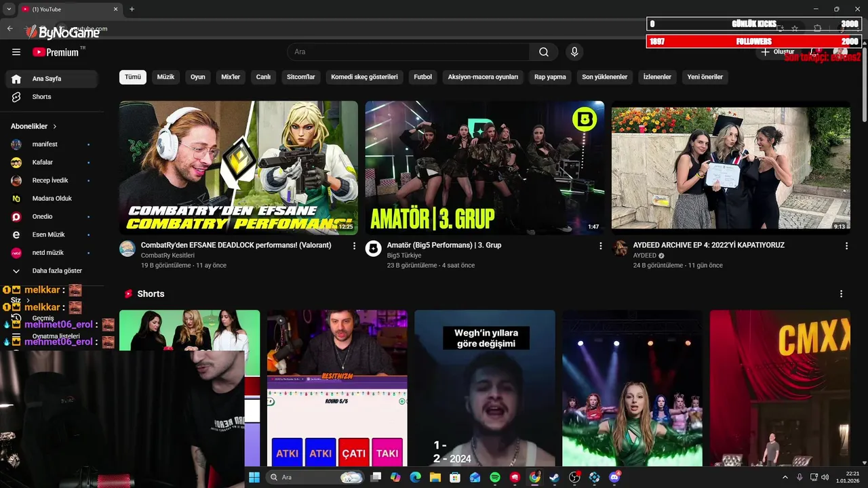Viewport: 868px width, 488px height.
Task: Open Amatör (Big5 Performans) 3. Grup title
Action: pyautogui.click(x=444, y=245)
